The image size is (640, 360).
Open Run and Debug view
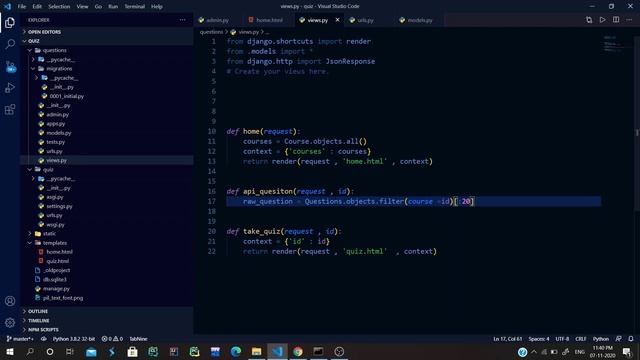click(x=10, y=88)
